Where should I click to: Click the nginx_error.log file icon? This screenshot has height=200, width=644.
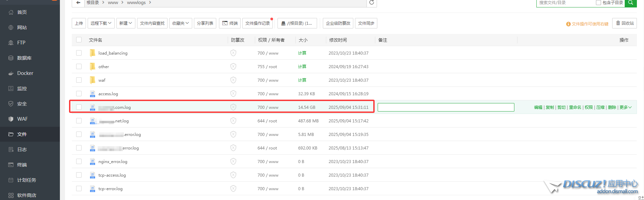(x=92, y=162)
